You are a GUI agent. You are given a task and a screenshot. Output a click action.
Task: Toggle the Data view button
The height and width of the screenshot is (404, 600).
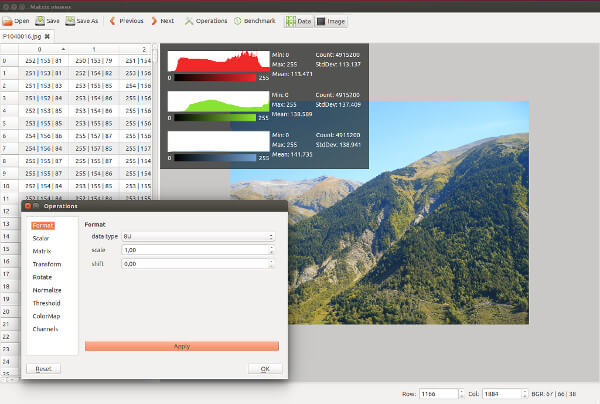pyautogui.click(x=297, y=20)
